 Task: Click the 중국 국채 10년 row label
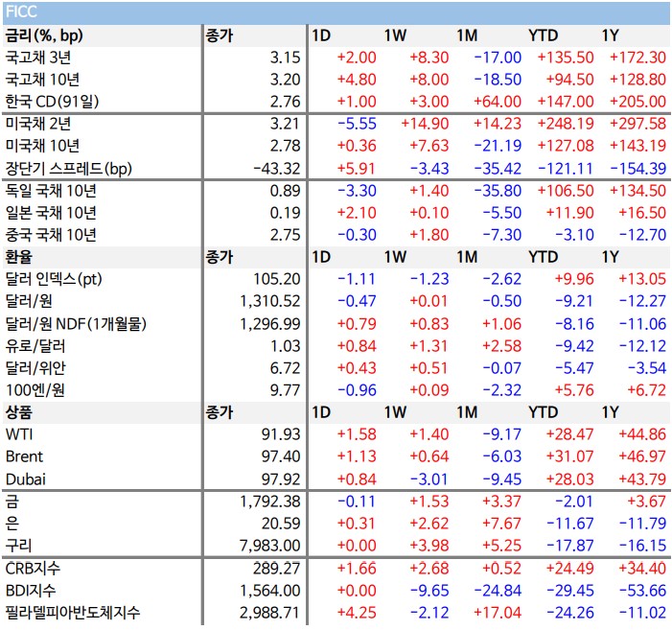(50, 235)
